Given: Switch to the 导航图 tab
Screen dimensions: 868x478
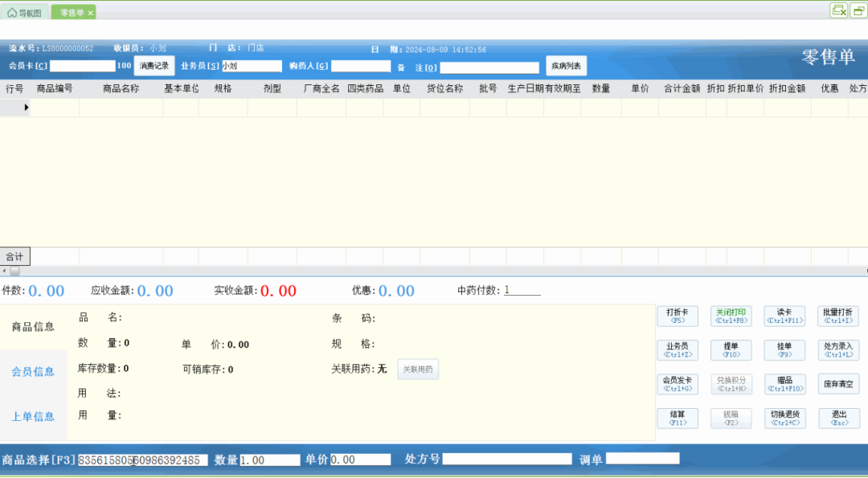Looking at the screenshot, I should (26, 13).
